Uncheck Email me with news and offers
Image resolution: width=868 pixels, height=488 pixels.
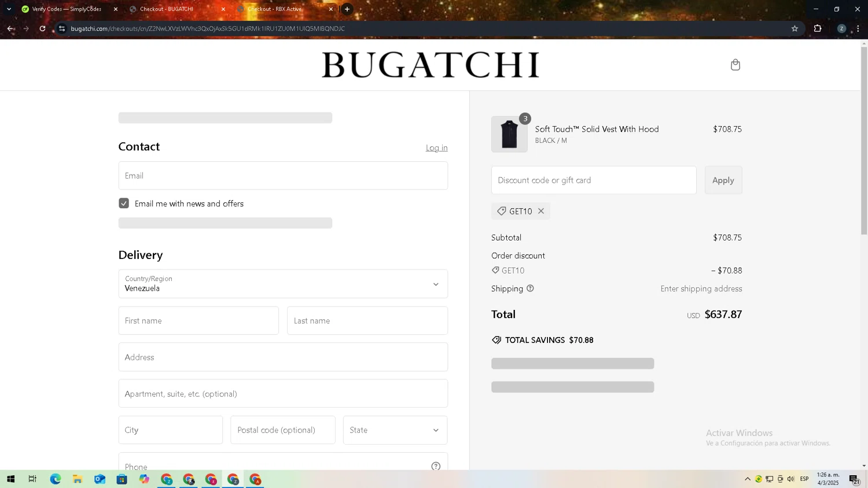(x=124, y=203)
